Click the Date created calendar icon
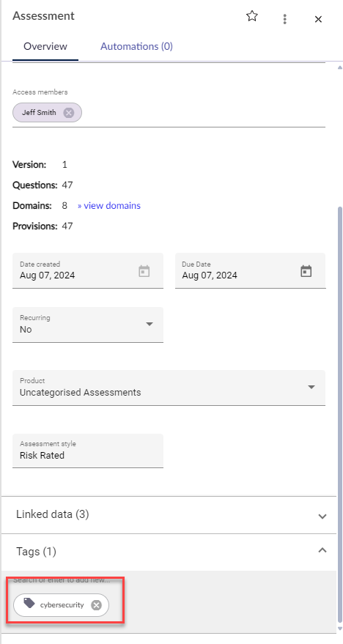This screenshot has width=343, height=644. (144, 272)
